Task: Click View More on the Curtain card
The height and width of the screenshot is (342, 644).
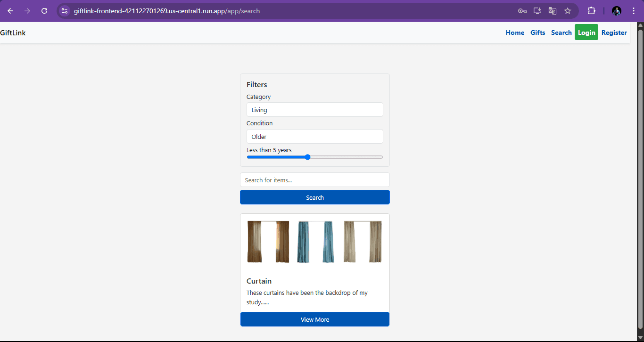Action: coord(314,319)
